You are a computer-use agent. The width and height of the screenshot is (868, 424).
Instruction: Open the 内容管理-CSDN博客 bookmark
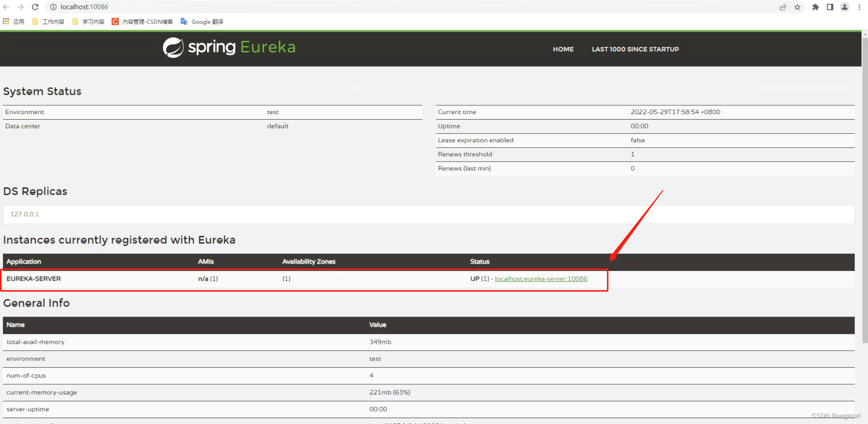[x=142, y=22]
